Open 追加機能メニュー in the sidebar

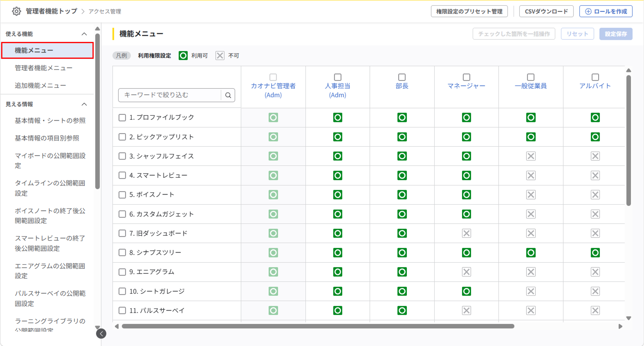pos(40,86)
